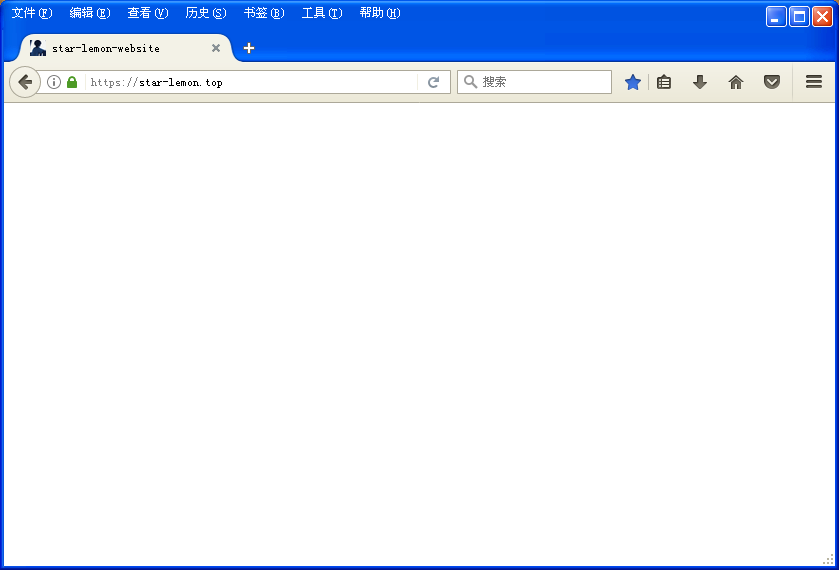Open the site information (i) icon
This screenshot has height=570, width=839.
point(54,82)
